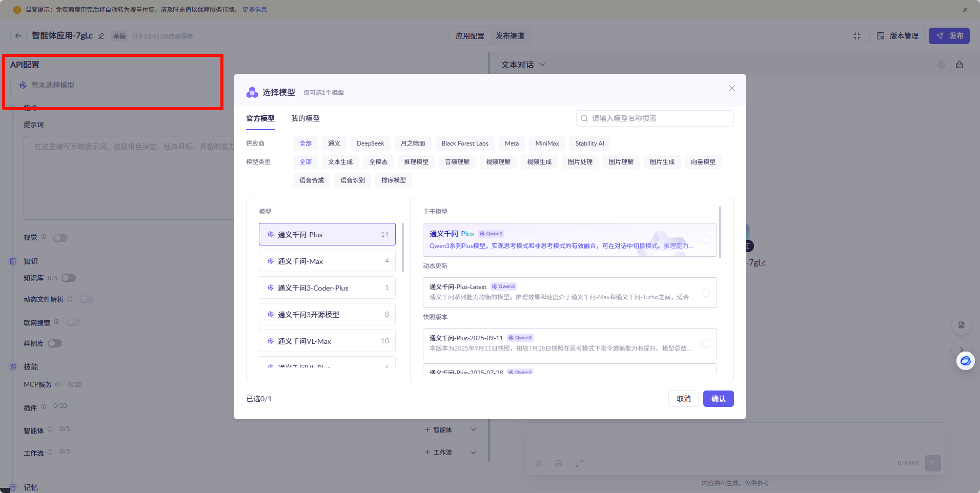Open the 更多信息 link in the banner
The image size is (980, 493).
click(255, 10)
